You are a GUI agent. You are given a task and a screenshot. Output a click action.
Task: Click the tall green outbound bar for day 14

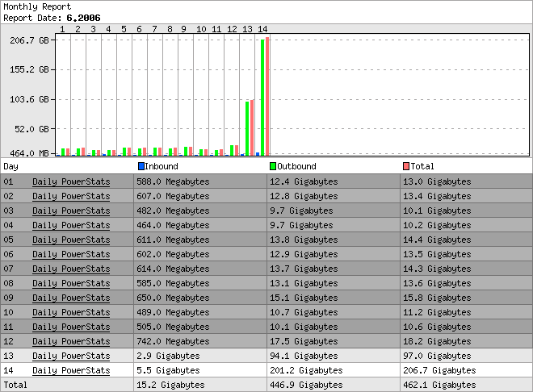(x=262, y=98)
